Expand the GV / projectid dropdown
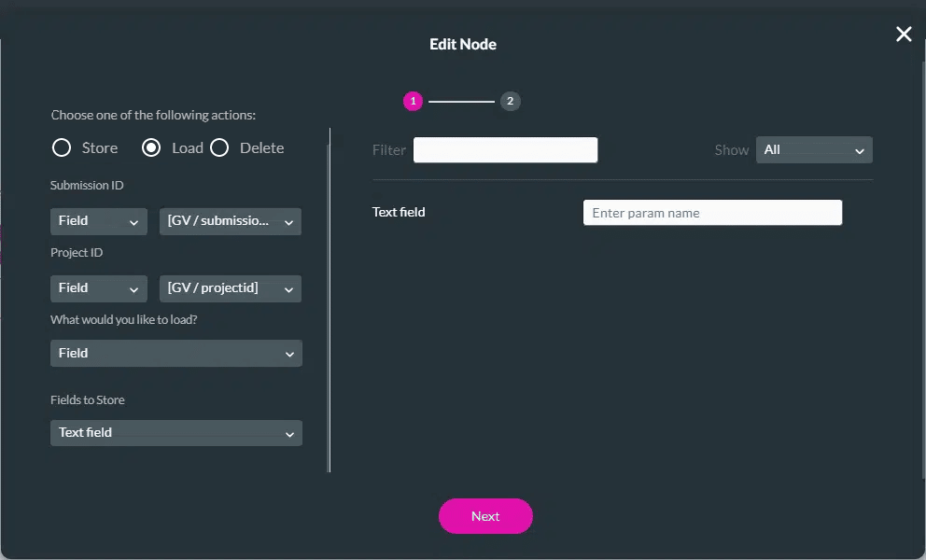 click(x=231, y=288)
